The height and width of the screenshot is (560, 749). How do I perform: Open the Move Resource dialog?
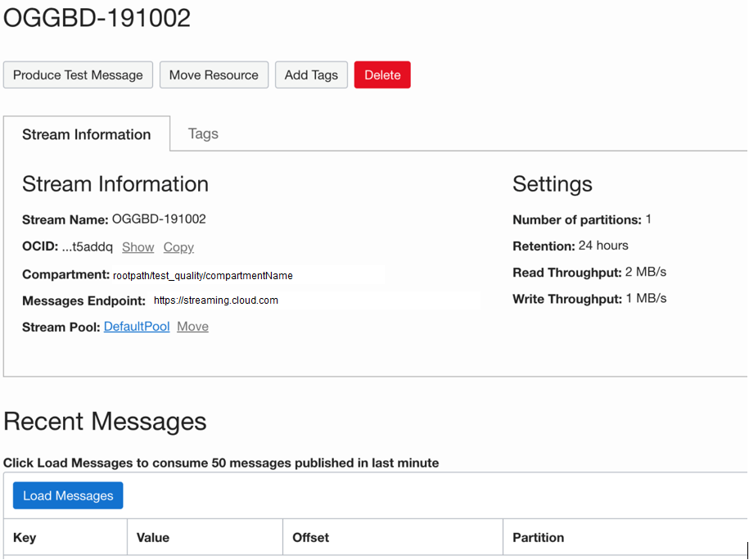[x=214, y=75]
